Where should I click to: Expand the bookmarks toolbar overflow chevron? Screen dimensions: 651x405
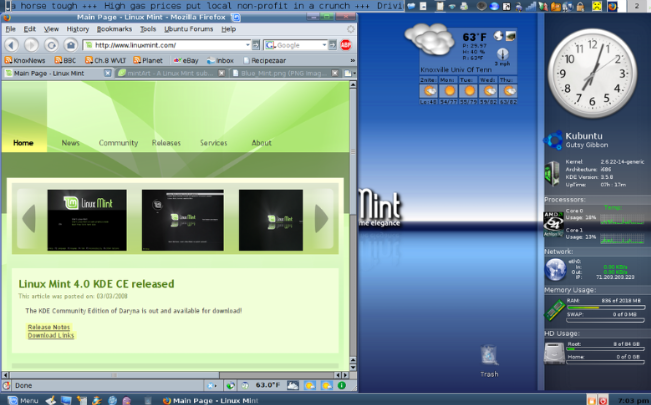coord(352,60)
